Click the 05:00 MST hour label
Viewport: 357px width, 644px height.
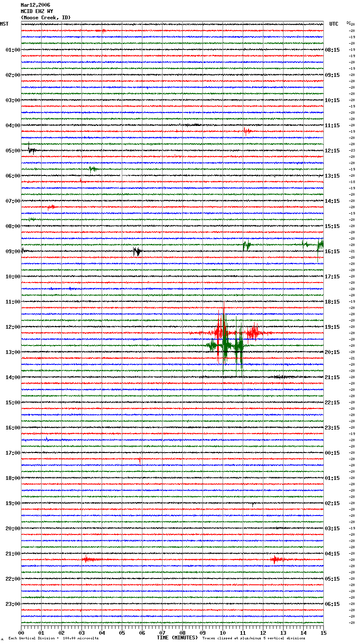point(13,151)
